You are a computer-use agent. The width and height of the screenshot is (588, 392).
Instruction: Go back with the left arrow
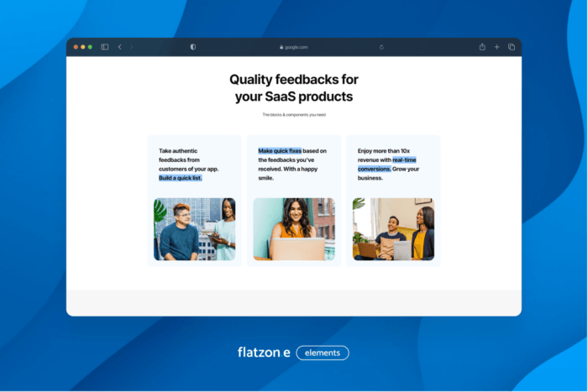point(119,47)
